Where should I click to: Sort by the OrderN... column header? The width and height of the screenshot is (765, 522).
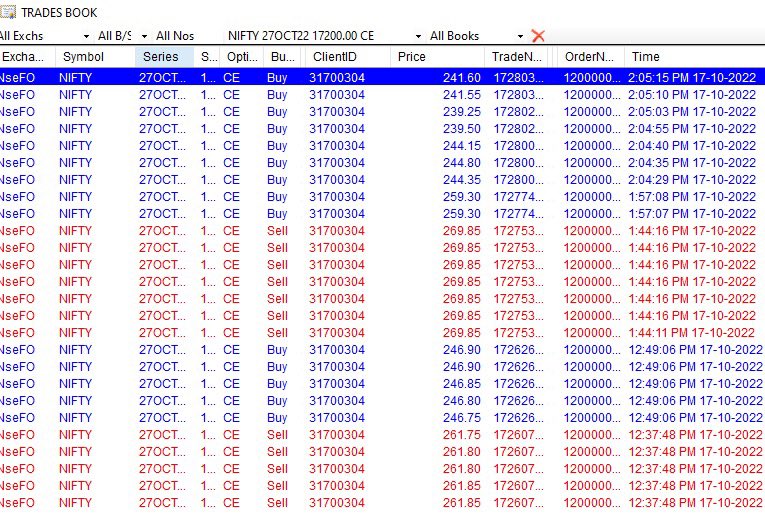[591, 57]
